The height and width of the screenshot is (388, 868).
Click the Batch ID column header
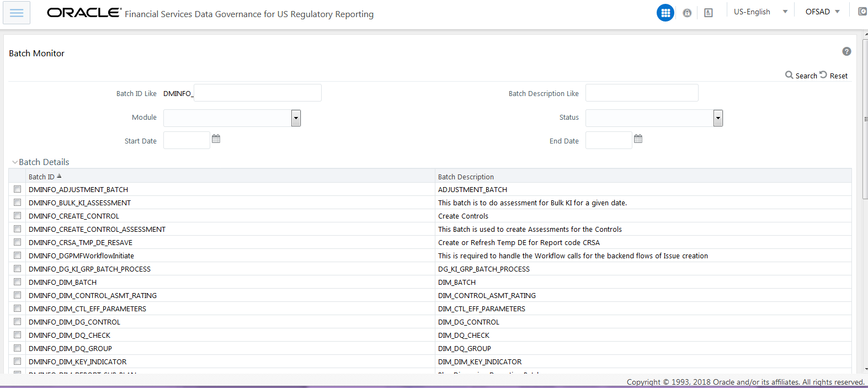[41, 177]
